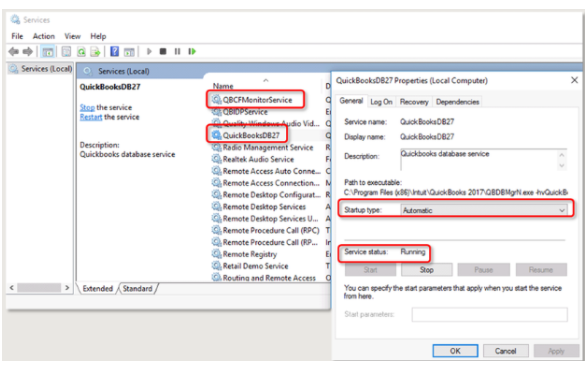Click in the Start parameters field

(489, 314)
